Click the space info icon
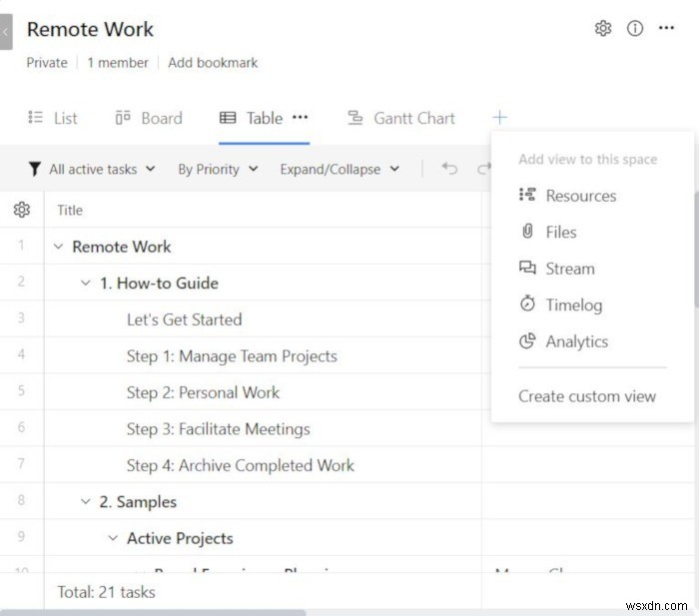The width and height of the screenshot is (699, 616). tap(635, 29)
